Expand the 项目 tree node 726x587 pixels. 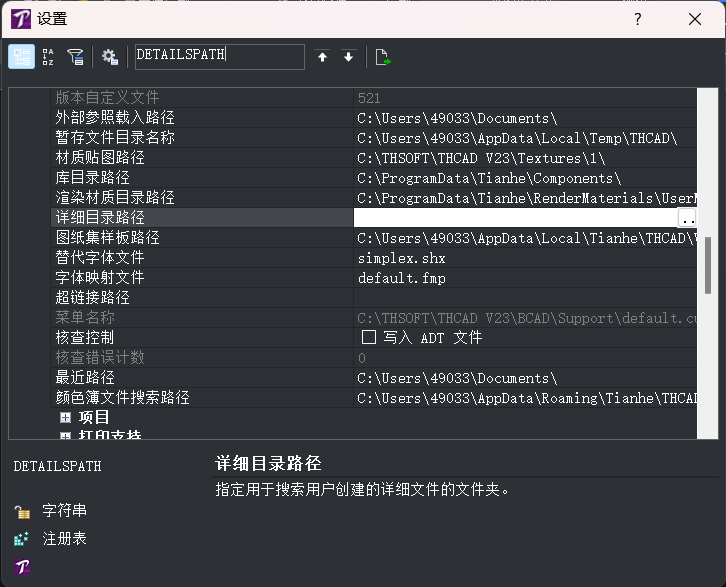(65, 418)
